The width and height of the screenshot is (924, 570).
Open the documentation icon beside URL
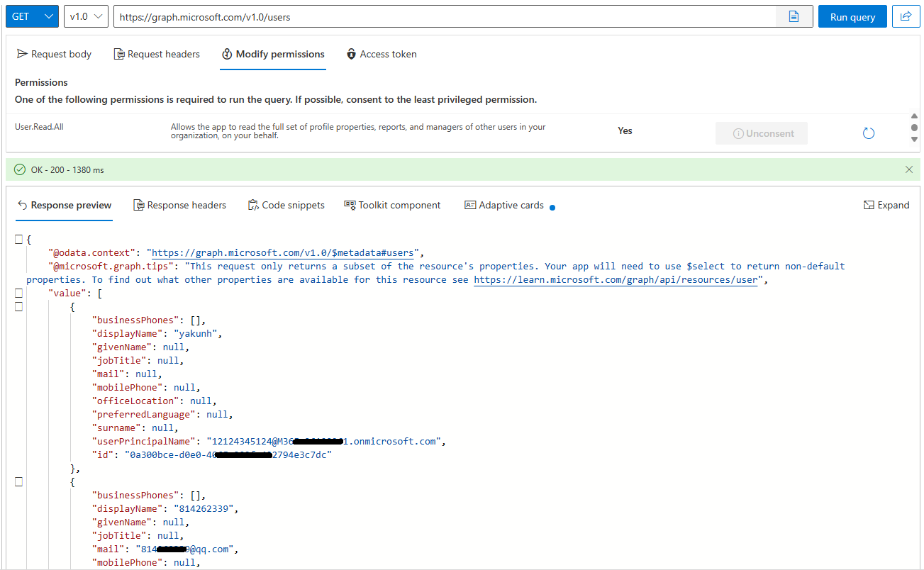[794, 16]
